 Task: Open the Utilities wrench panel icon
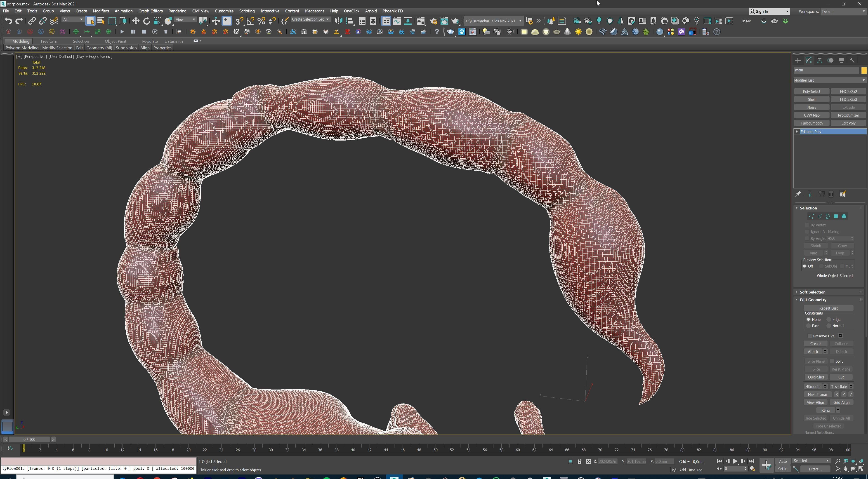(852, 60)
